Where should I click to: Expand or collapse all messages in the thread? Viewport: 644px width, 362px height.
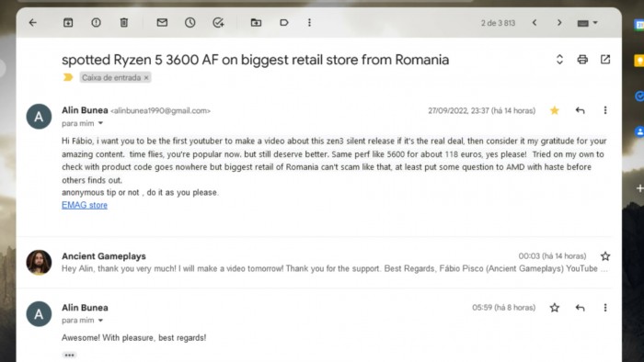coord(559,60)
